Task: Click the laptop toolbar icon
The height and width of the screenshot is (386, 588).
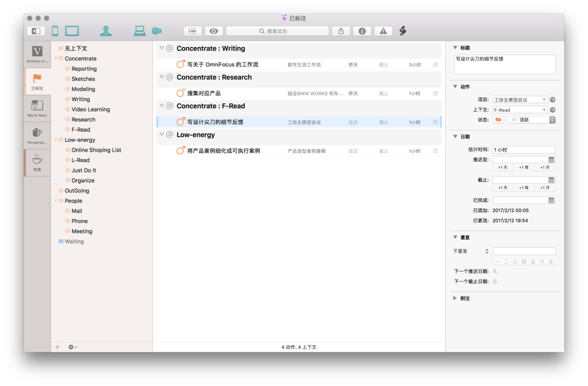Action: [140, 31]
